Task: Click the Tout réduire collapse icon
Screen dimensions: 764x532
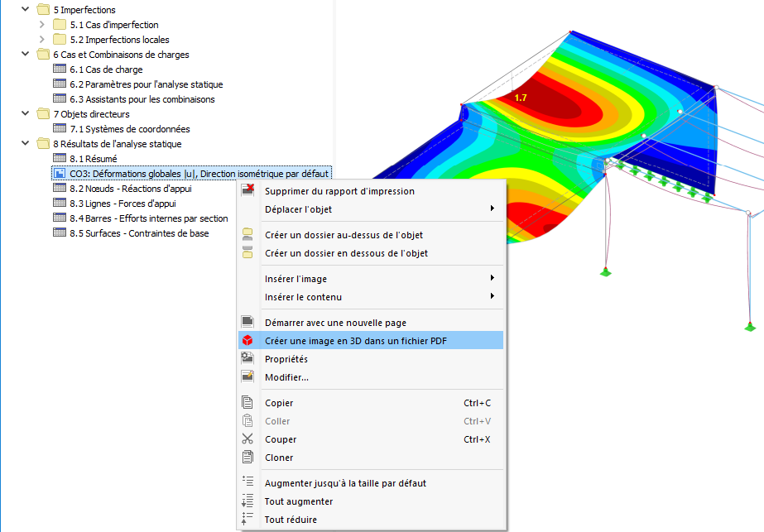Action: click(x=247, y=519)
